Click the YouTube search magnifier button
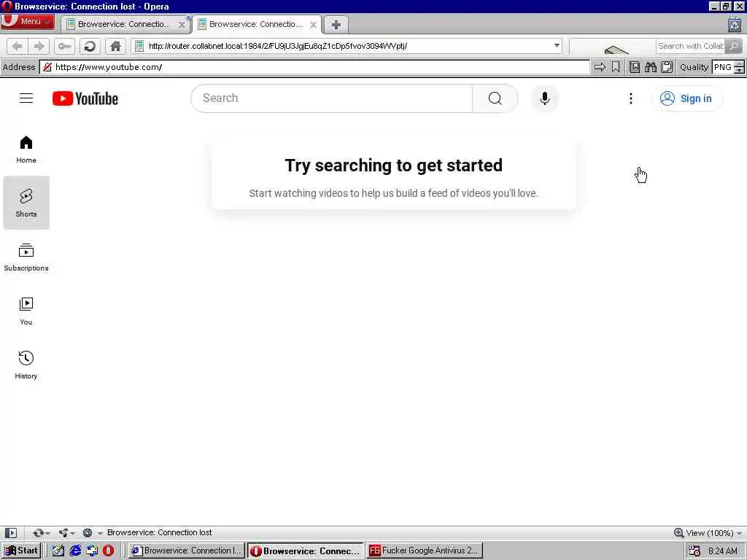 (x=495, y=98)
